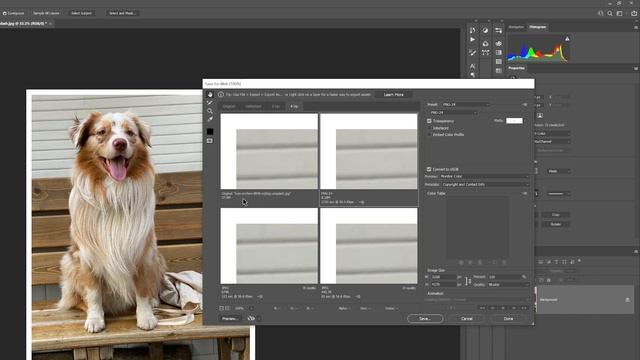Toggle the Embed Color Profile checkbox
Screen dimensions: 640x360
tap(429, 135)
